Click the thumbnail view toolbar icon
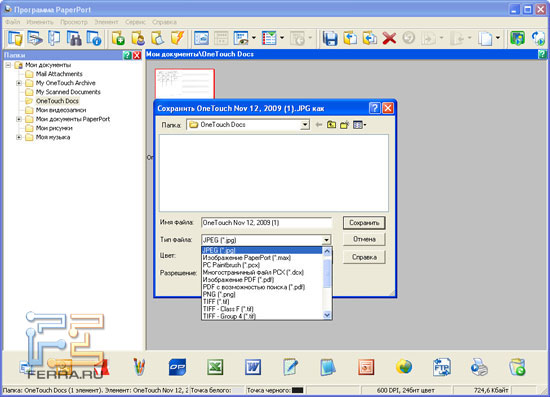This screenshot has width=550, height=397. [x=201, y=38]
